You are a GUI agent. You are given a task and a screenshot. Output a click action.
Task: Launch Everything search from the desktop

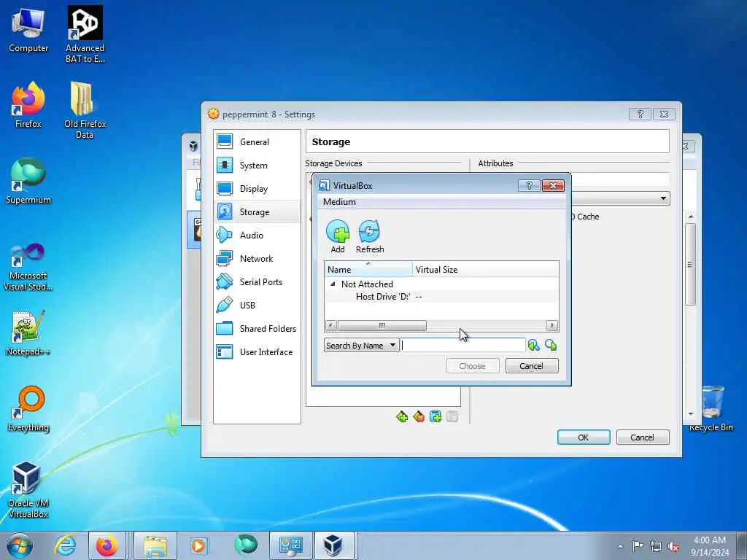28,408
